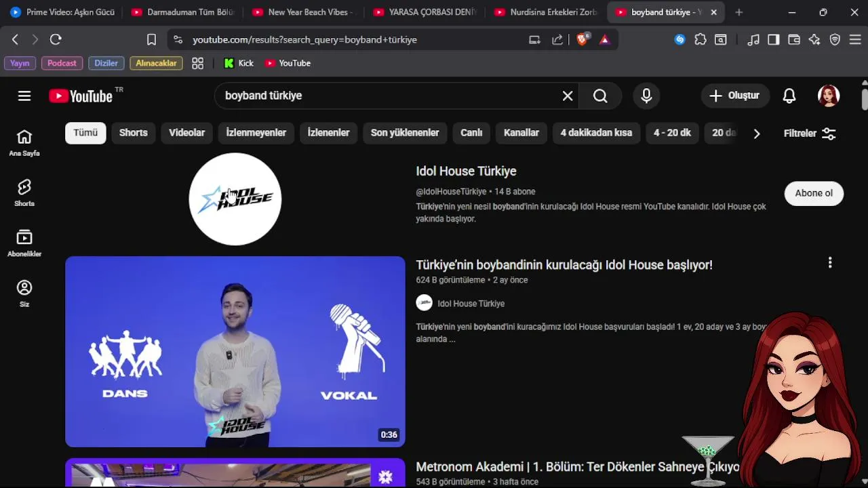
Task: Open the browser main menu icon
Action: click(x=855, y=40)
